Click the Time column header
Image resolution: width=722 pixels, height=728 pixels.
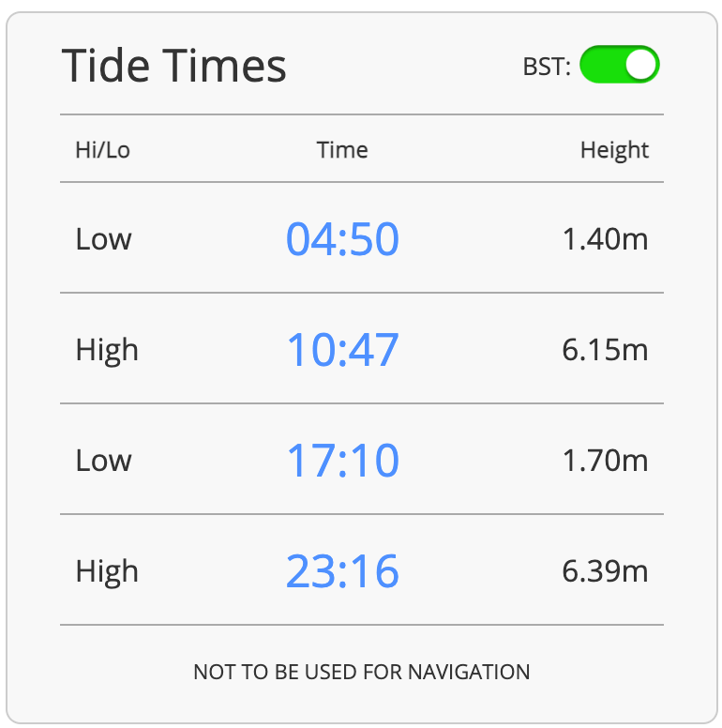[342, 150]
